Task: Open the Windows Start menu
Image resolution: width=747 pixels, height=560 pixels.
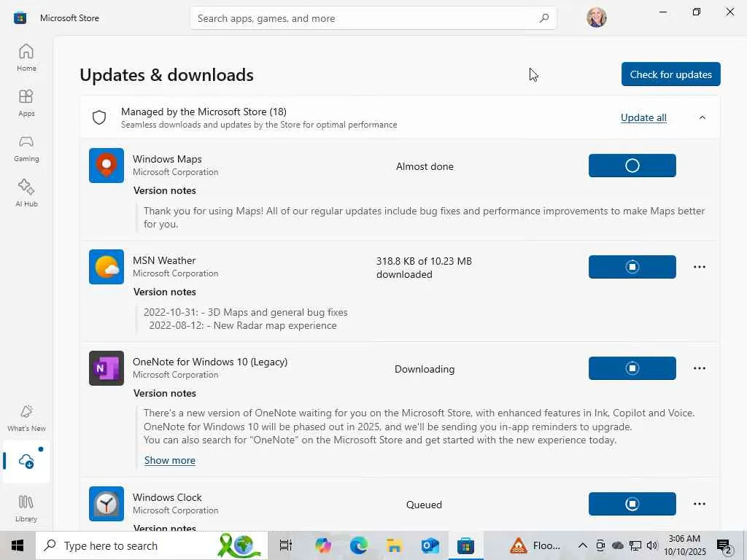Action: tap(18, 545)
